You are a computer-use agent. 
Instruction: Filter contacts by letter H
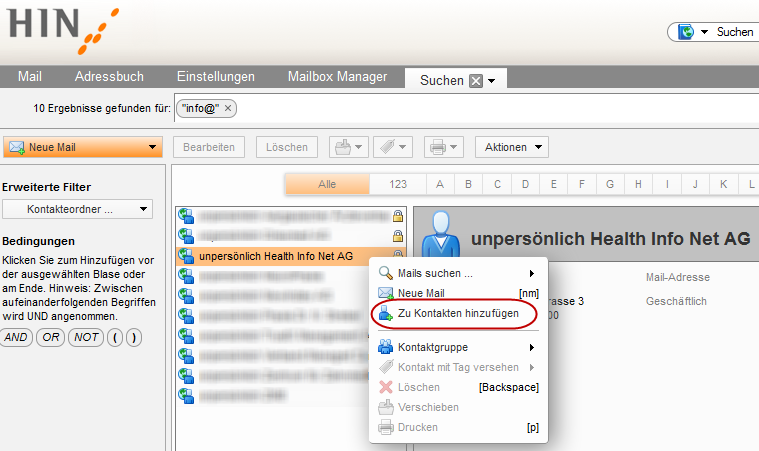[638, 184]
